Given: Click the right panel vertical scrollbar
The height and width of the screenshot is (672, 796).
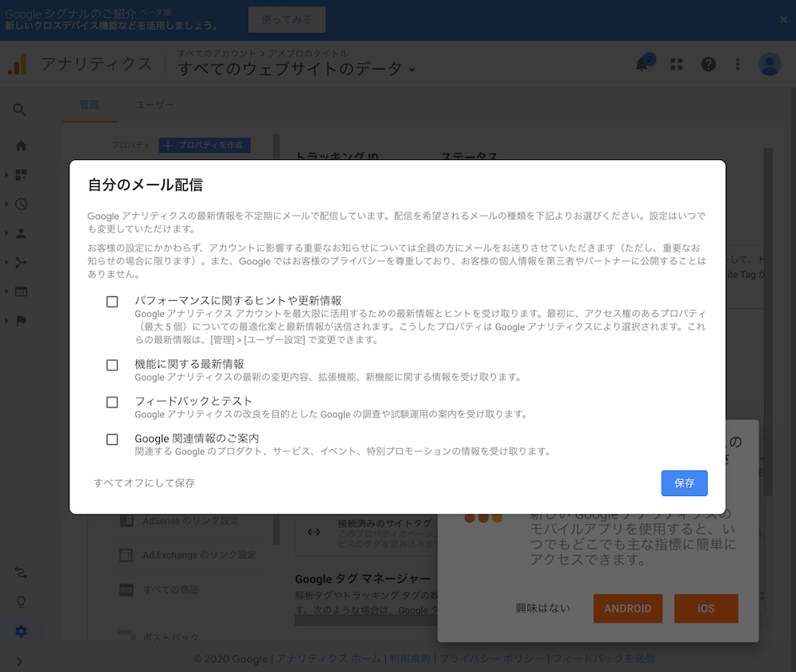Looking at the screenshot, I should click(768, 322).
